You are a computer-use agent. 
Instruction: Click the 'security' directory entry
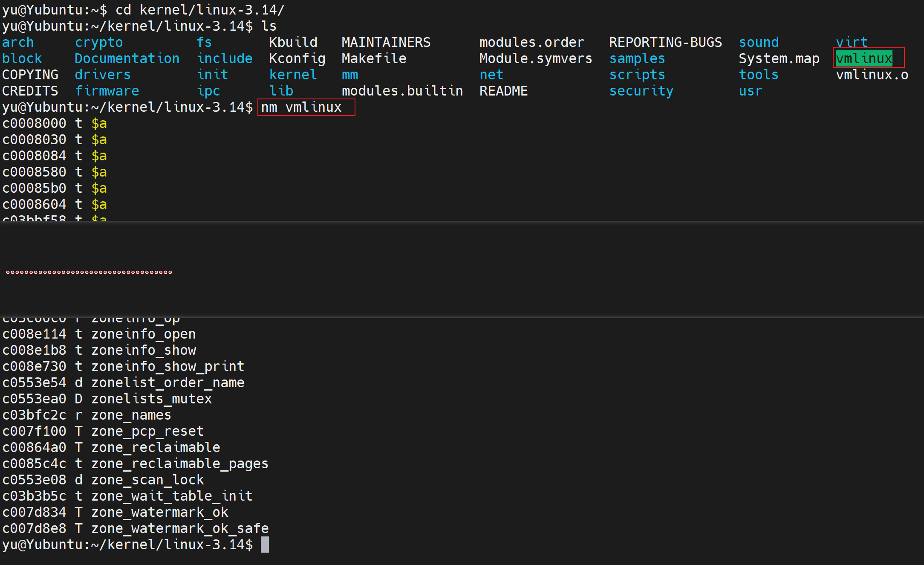tap(641, 91)
